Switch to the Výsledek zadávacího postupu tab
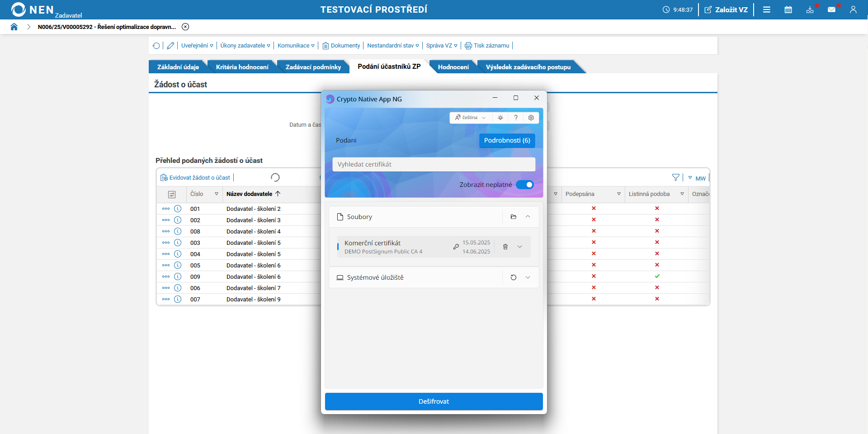This screenshot has height=434, width=868. (528, 67)
